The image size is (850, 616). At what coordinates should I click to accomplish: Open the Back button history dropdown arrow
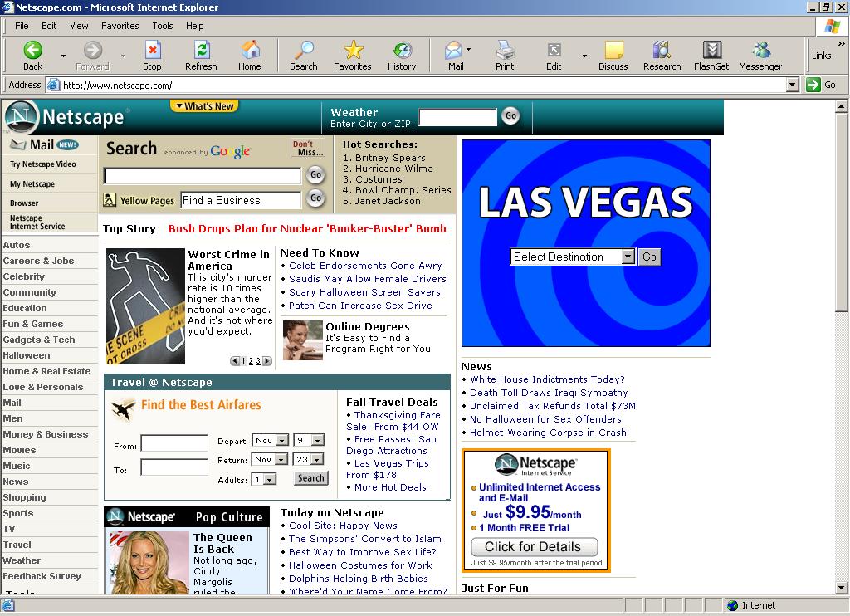pos(63,56)
